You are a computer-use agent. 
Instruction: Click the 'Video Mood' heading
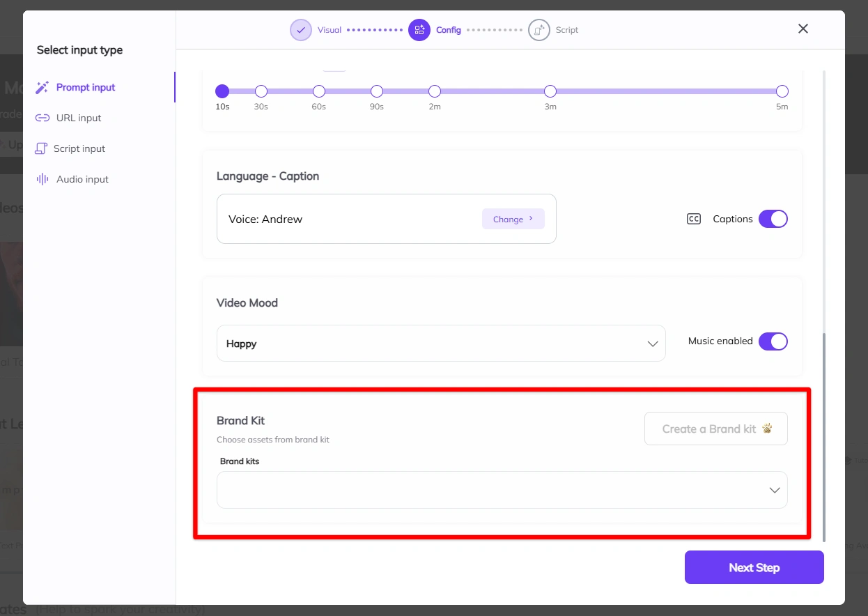point(247,303)
